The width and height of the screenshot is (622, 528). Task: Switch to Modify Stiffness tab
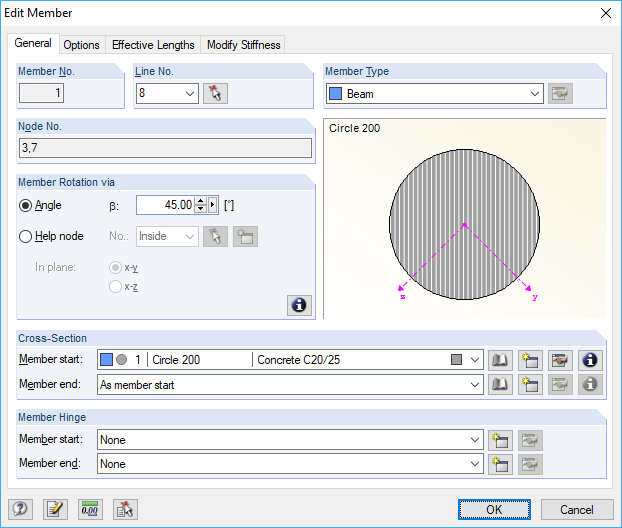pos(244,45)
